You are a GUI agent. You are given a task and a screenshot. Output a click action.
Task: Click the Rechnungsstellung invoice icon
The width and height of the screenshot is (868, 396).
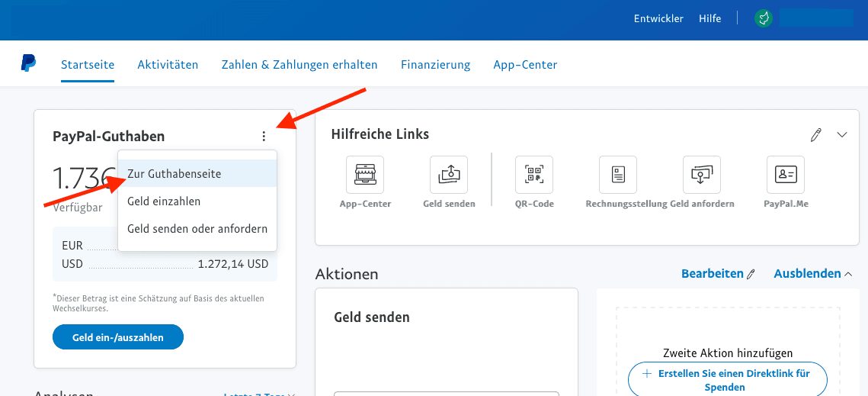[x=618, y=175]
